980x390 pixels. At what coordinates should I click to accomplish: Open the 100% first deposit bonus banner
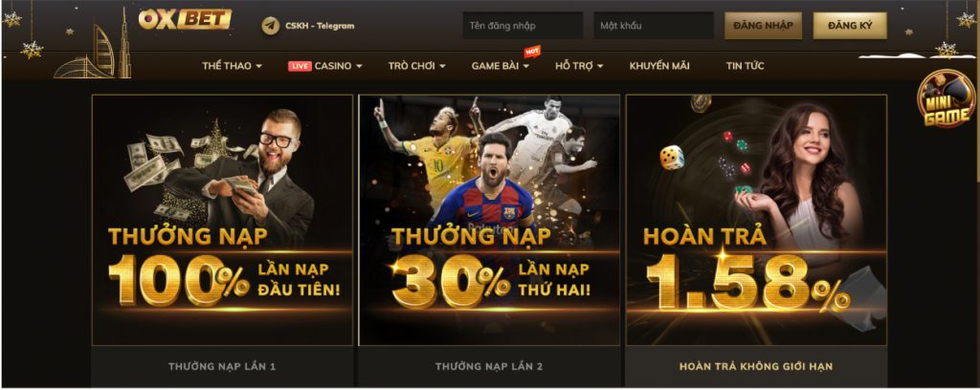click(x=222, y=220)
